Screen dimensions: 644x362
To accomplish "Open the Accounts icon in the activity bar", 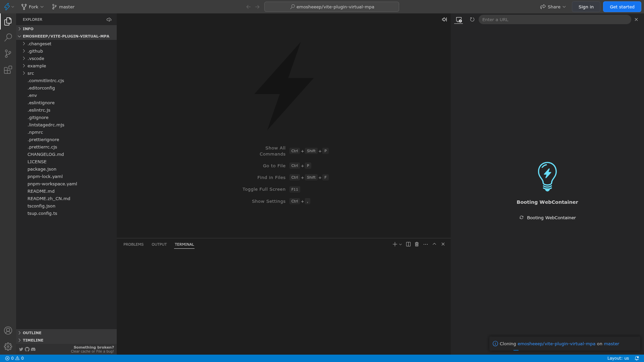I will coord(8,330).
